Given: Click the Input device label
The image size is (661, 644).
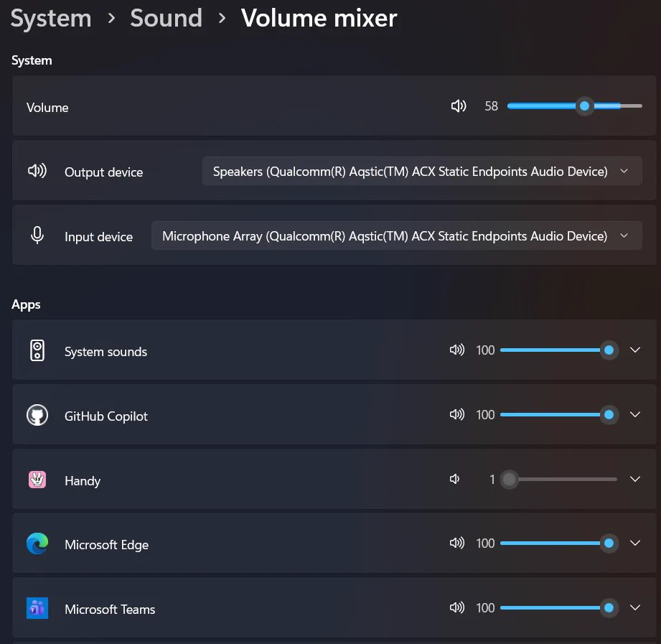Looking at the screenshot, I should coord(98,237).
